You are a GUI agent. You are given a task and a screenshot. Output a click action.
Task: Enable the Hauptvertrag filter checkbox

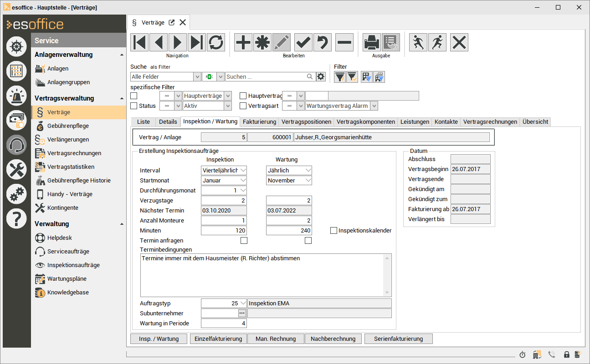(x=243, y=96)
